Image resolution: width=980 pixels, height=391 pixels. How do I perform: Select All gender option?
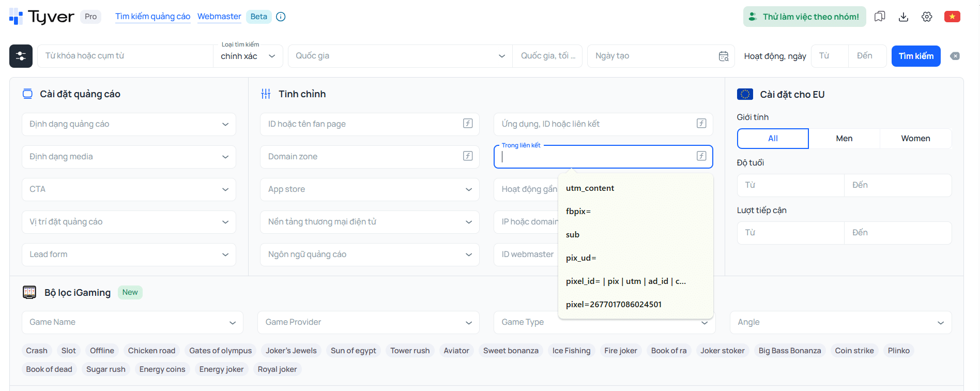(773, 138)
